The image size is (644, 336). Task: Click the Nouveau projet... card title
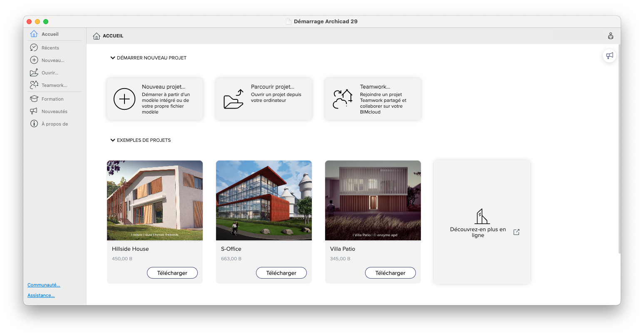(164, 86)
